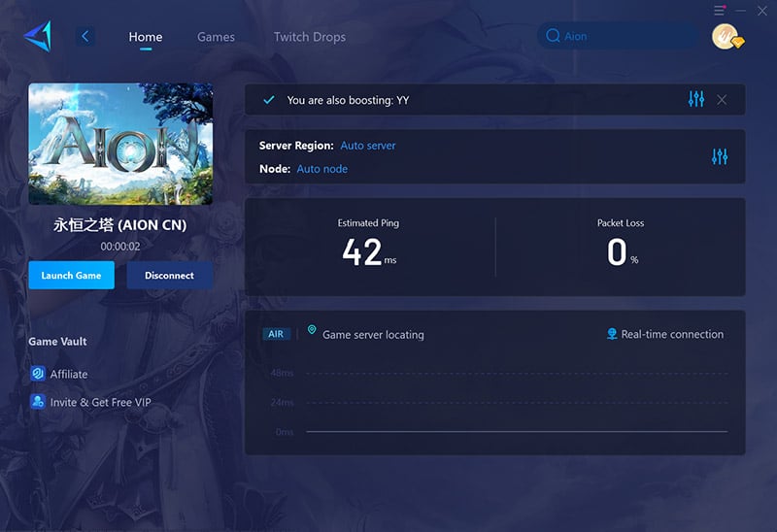Click the Game Vault heading
Viewport: 777px width, 532px height.
click(x=57, y=342)
